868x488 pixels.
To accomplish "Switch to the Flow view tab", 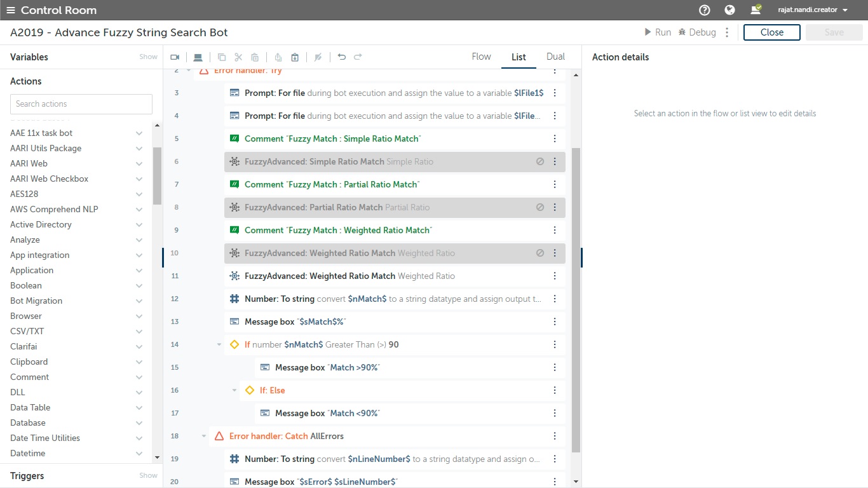I will [481, 57].
